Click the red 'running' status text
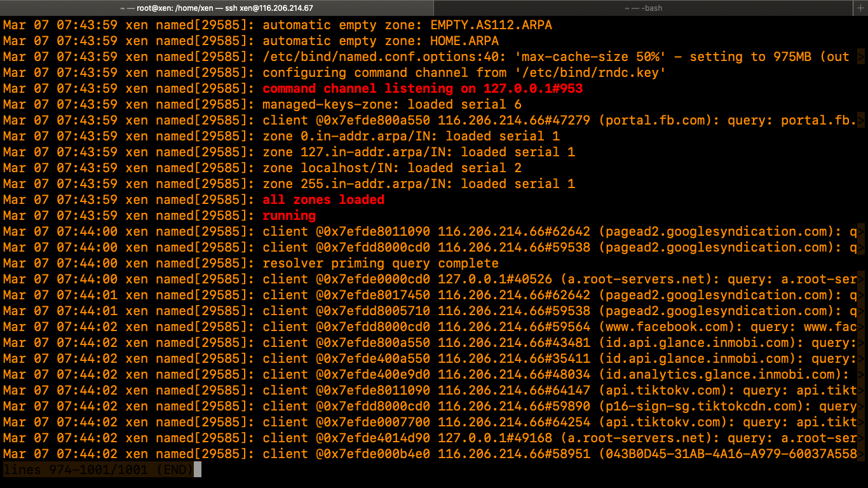 click(289, 216)
